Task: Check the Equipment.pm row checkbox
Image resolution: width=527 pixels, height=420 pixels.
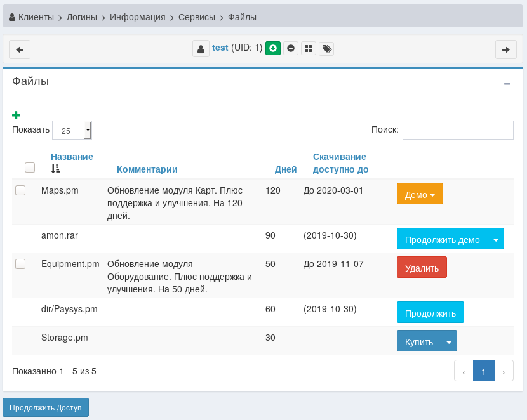Action: point(20,264)
